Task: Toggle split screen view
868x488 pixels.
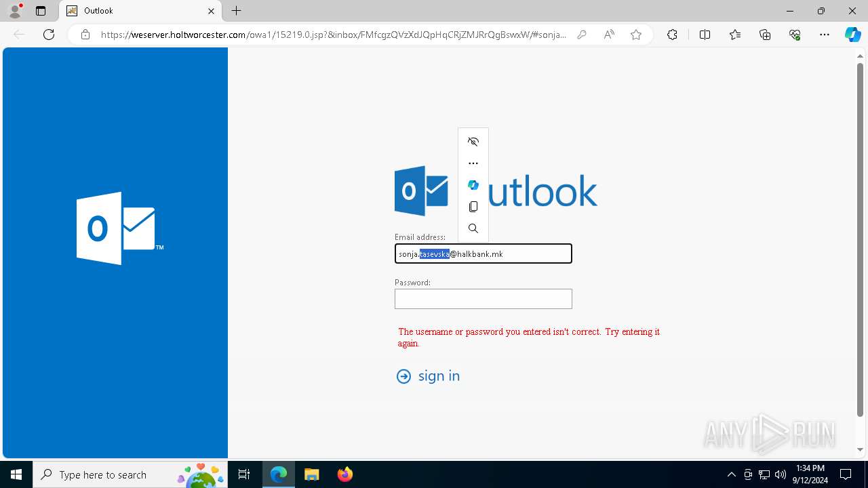Action: click(705, 35)
